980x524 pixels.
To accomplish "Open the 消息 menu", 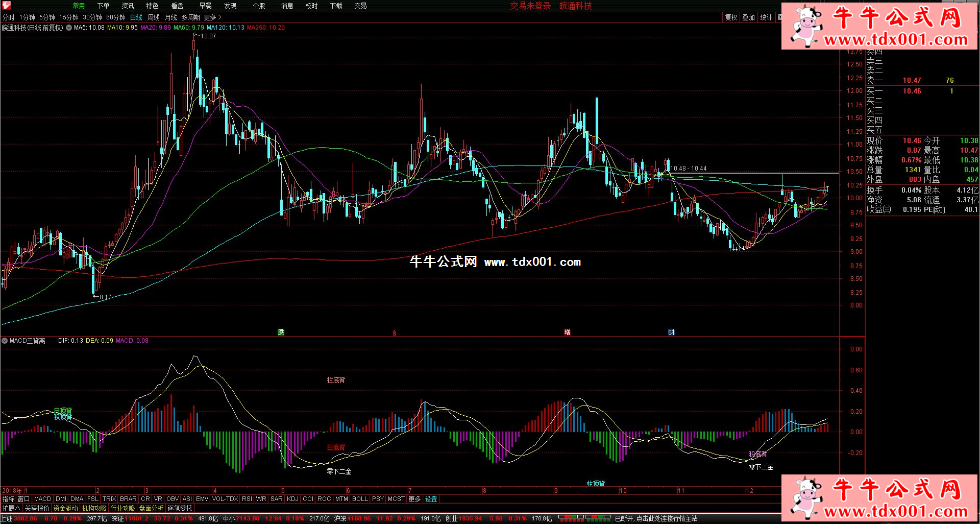I will pos(287,6).
